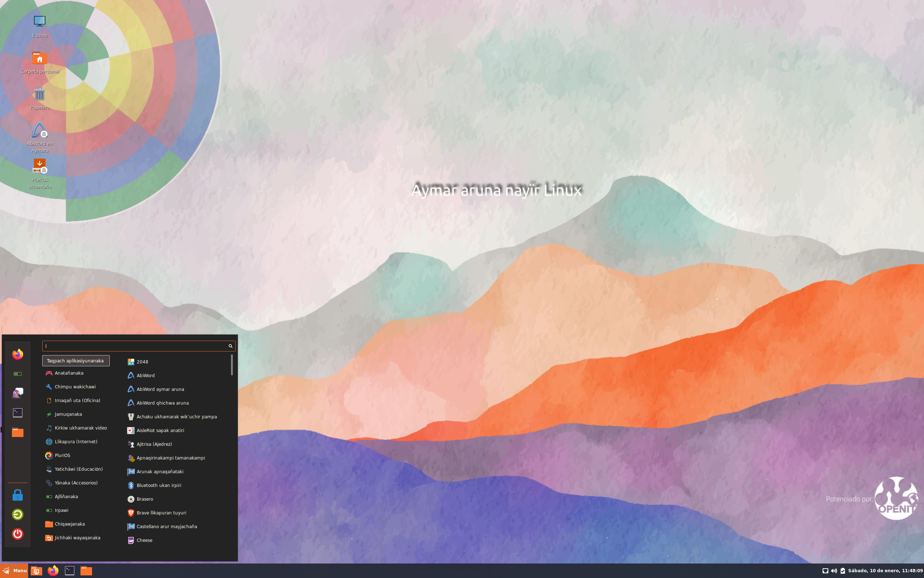Open file manager folder in menu sidebar
Image resolution: width=924 pixels, height=578 pixels.
click(18, 432)
